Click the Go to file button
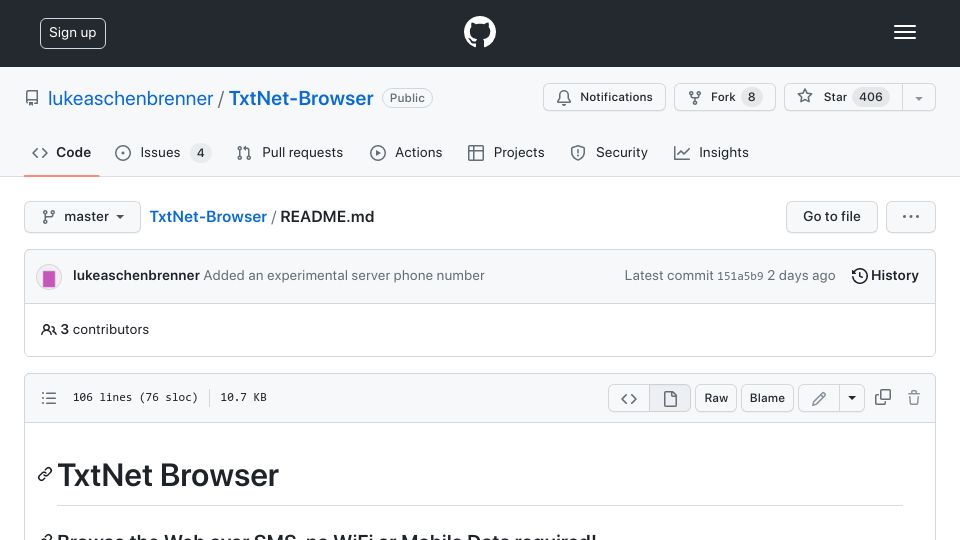 [831, 217]
